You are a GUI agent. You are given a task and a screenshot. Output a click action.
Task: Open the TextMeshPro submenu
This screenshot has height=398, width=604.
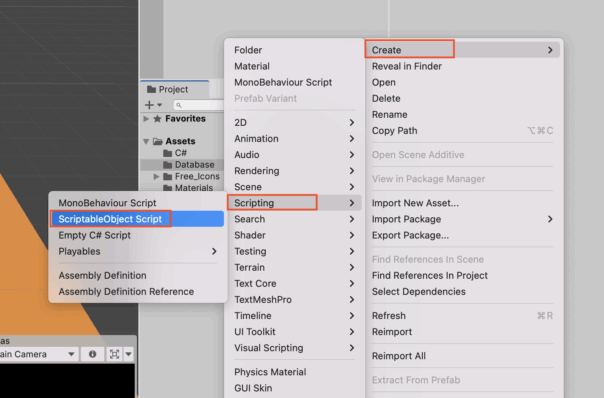pos(294,299)
